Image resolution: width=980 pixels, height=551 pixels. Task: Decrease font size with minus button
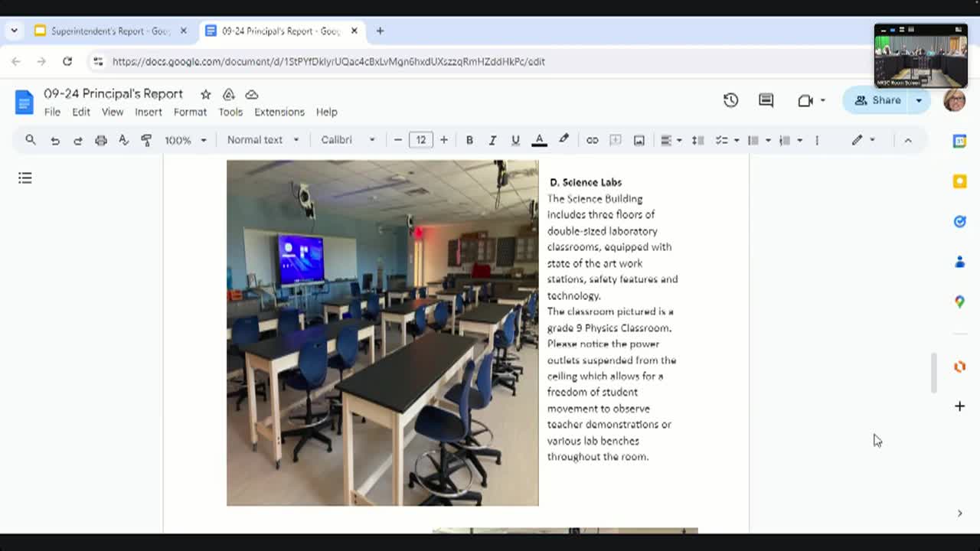(x=398, y=140)
